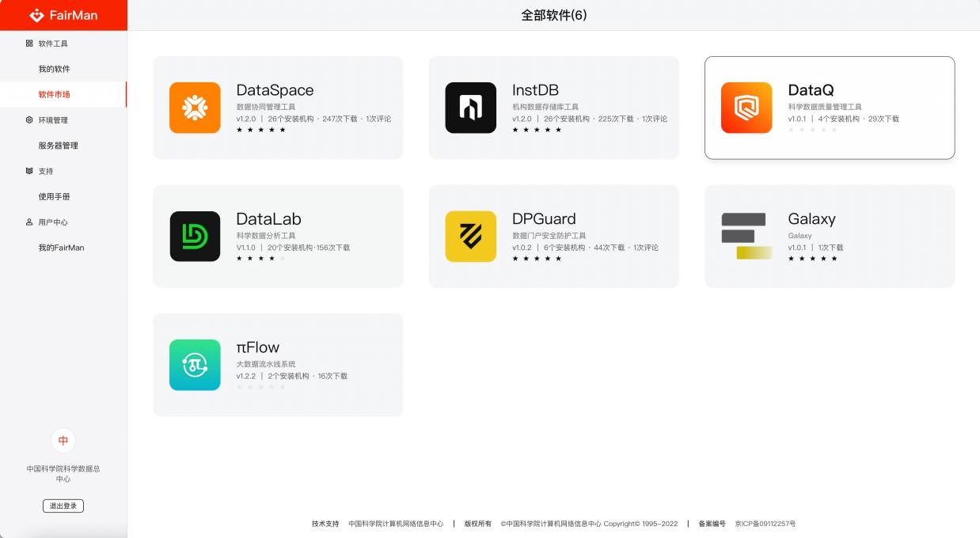Click the black InstDB app icon
Image resolution: width=980 pixels, height=538 pixels.
(x=470, y=108)
